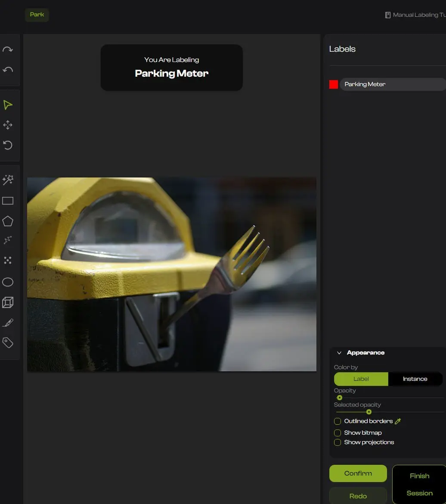
Task: Switch color by to Instance
Action: pos(415,379)
